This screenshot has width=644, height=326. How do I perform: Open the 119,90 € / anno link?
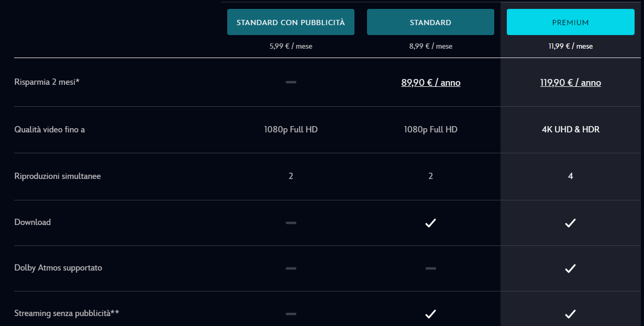coord(570,83)
